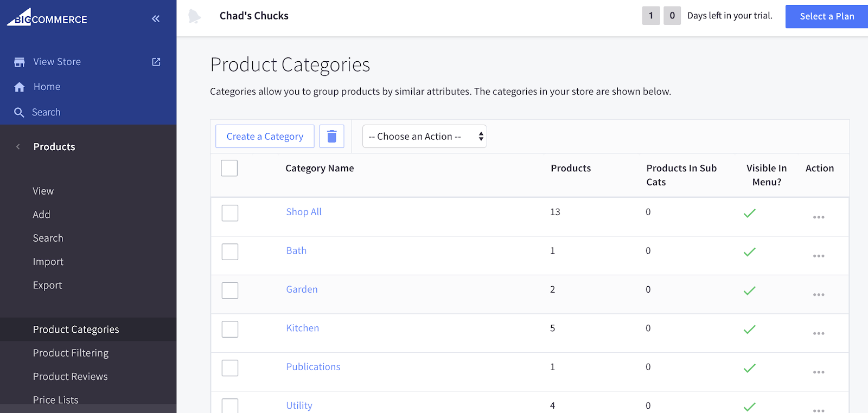Open Product Filtering in the sidebar
The height and width of the screenshot is (413, 868).
tap(71, 353)
